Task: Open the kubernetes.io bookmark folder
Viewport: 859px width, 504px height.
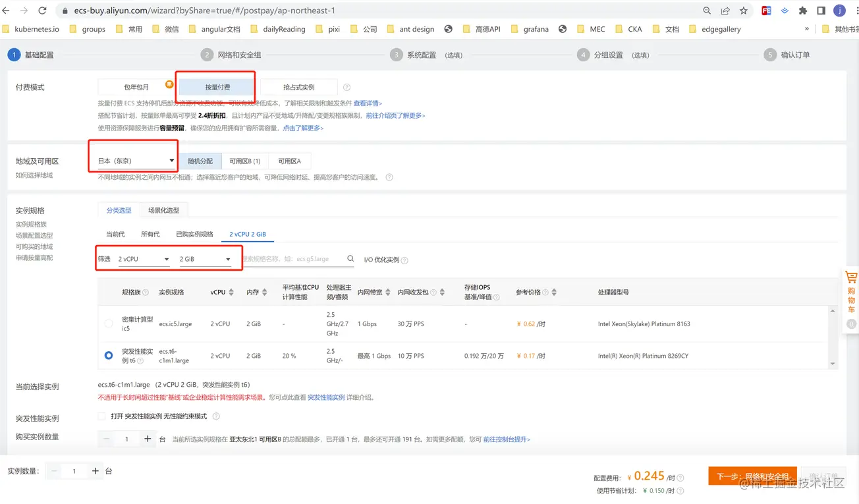Action: 31,29
